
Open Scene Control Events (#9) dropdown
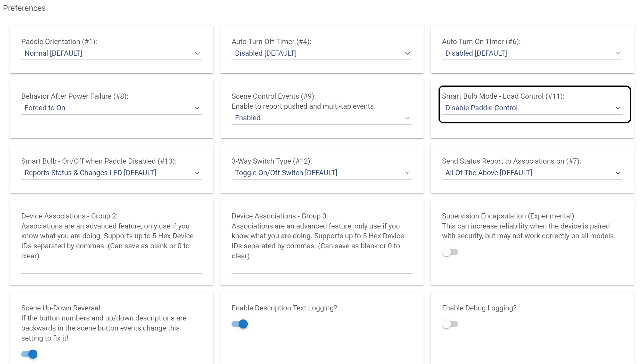coord(322,118)
